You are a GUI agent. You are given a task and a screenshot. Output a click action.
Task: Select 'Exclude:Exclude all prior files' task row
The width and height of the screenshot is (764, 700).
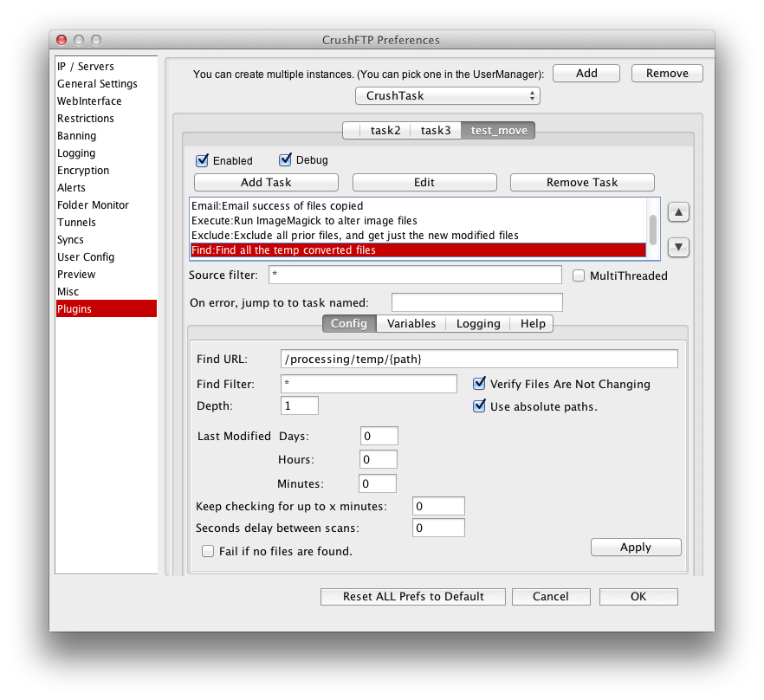coord(418,235)
